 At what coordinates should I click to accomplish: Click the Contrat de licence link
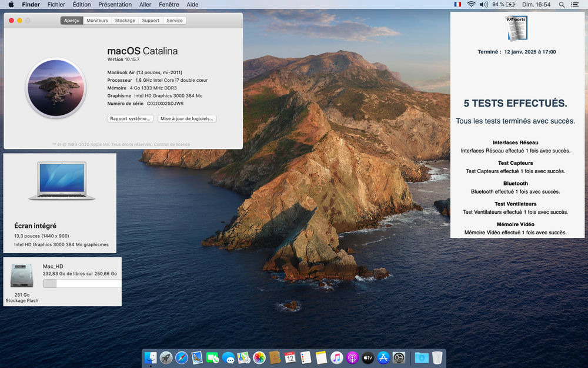click(172, 144)
